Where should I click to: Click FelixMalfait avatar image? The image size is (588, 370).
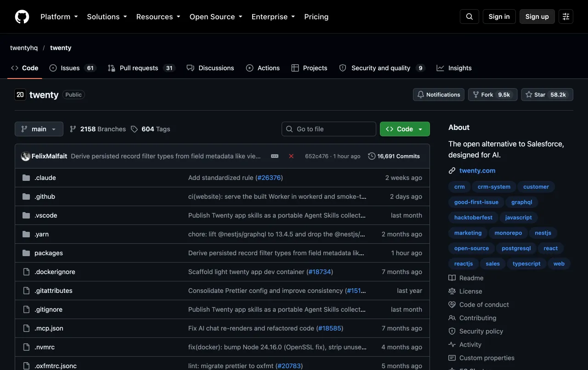click(x=26, y=156)
